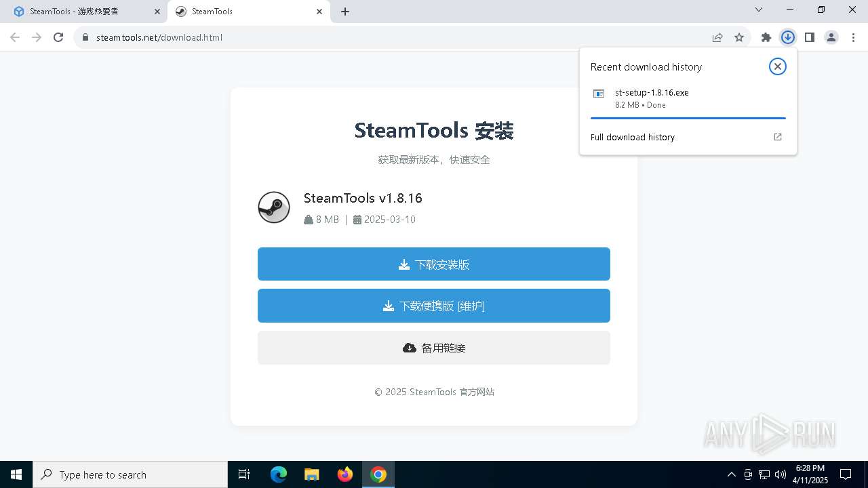
Task: Open the downloaded st-setup-1.8.16.exe file
Action: point(688,98)
